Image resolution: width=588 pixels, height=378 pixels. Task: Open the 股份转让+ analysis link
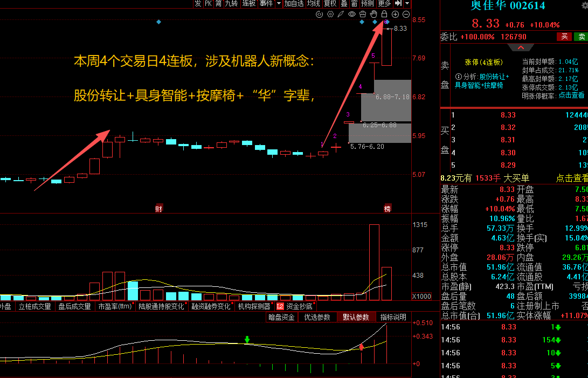pos(494,77)
